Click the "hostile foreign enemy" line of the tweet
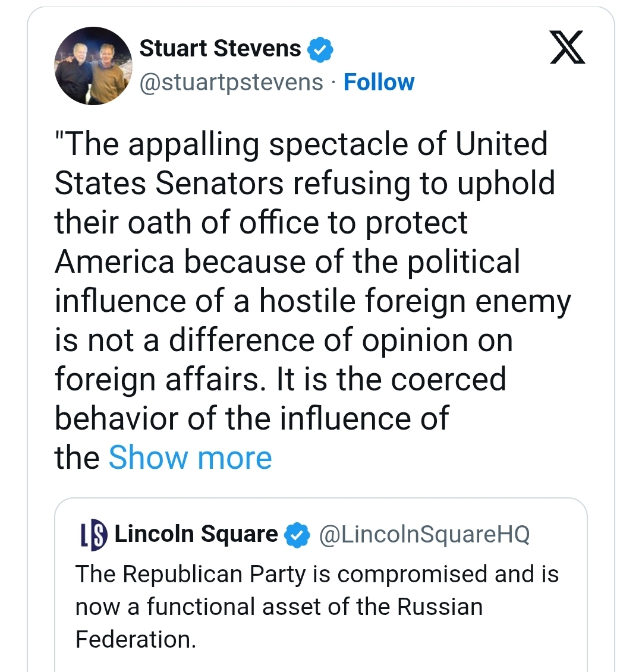 click(313, 301)
